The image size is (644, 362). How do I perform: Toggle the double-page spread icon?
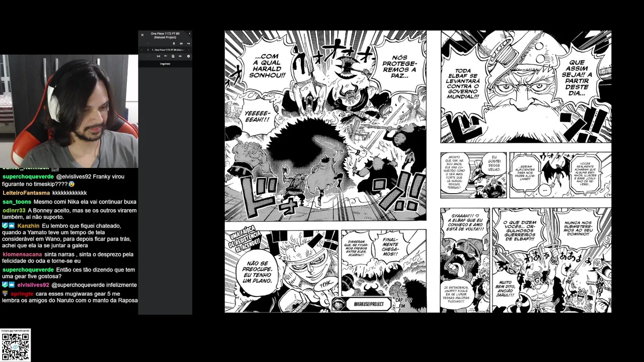pyautogui.click(x=180, y=56)
